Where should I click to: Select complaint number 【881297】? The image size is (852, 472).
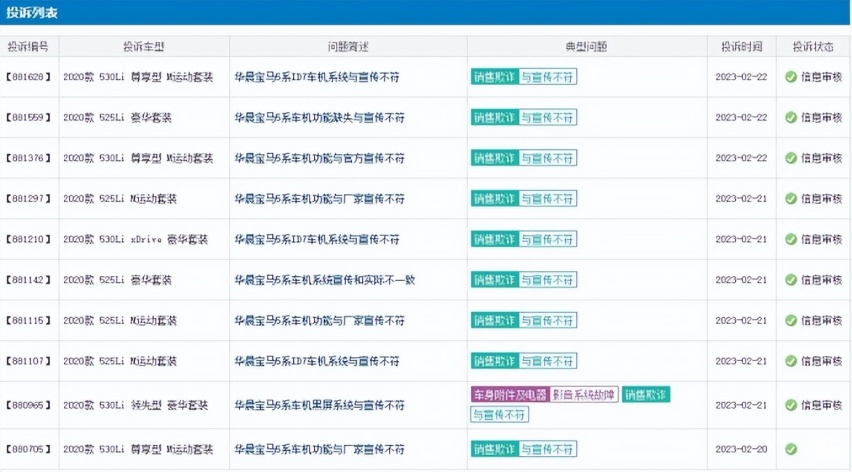tap(28, 199)
